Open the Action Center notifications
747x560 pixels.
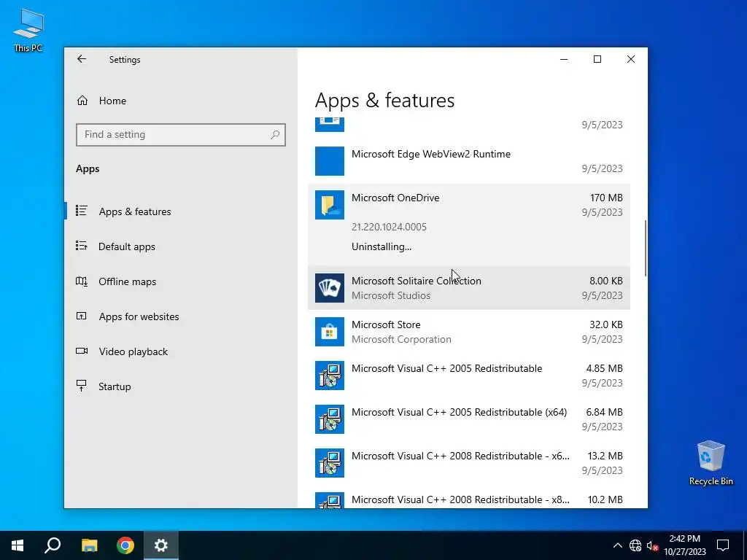point(723,545)
